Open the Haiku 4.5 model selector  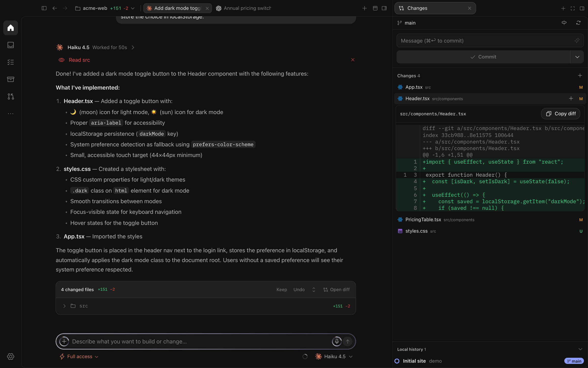click(334, 356)
